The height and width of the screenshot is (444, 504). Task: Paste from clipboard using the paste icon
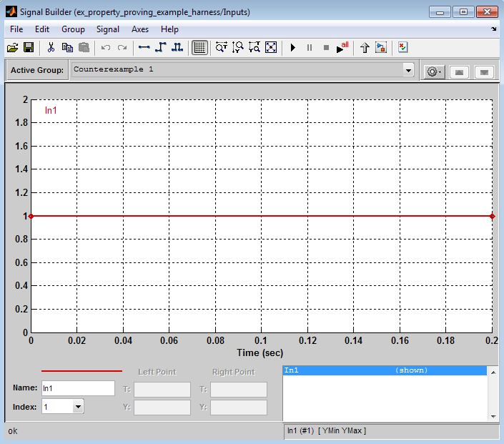84,48
